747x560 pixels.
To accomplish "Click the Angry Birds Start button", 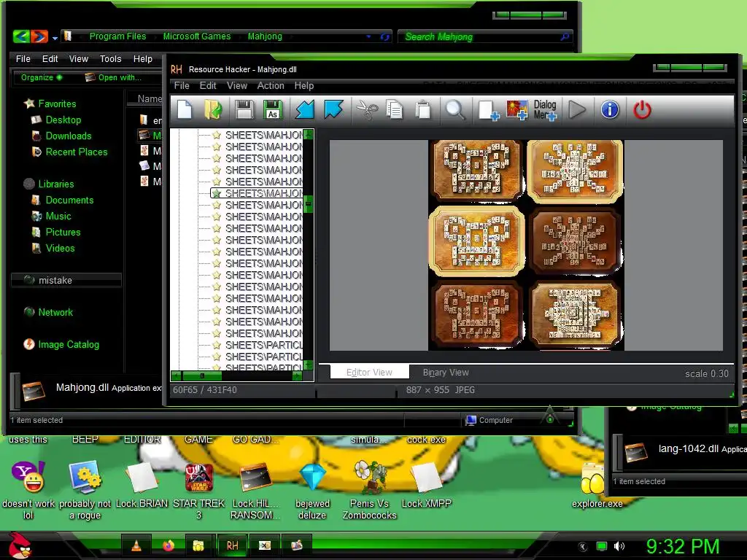I will (x=20, y=545).
